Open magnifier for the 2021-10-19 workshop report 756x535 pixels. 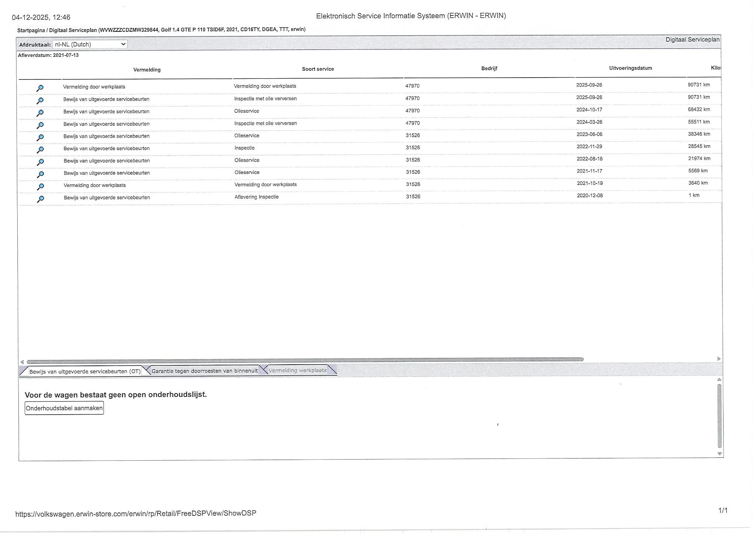click(x=40, y=187)
